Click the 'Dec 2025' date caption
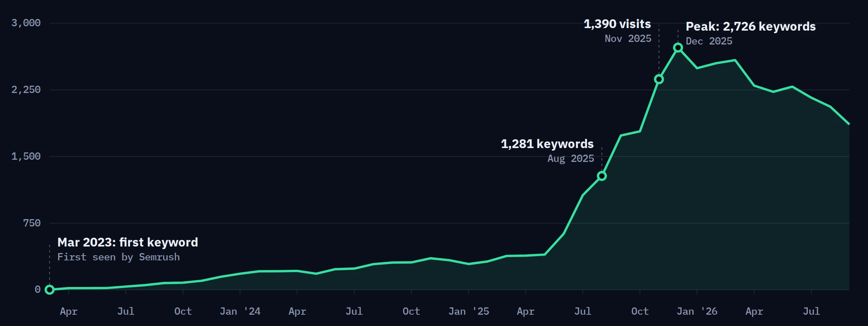 [709, 41]
